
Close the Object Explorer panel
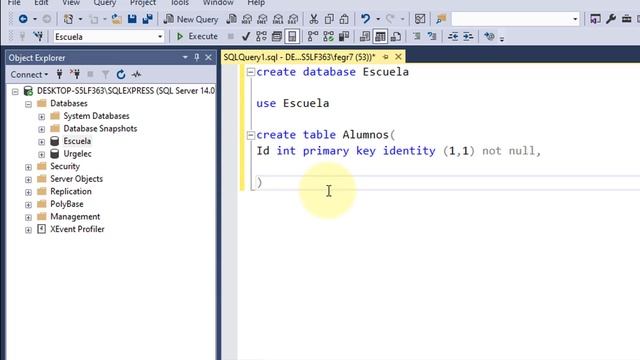(208, 58)
